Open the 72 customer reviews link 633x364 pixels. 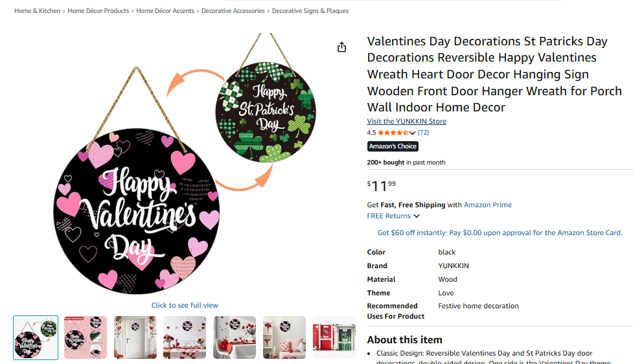(x=423, y=133)
